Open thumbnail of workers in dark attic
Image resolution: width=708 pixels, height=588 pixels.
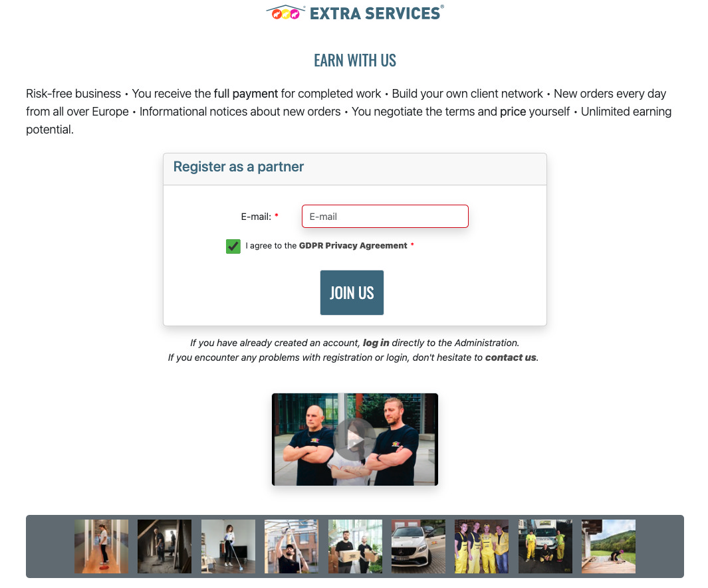click(x=164, y=546)
